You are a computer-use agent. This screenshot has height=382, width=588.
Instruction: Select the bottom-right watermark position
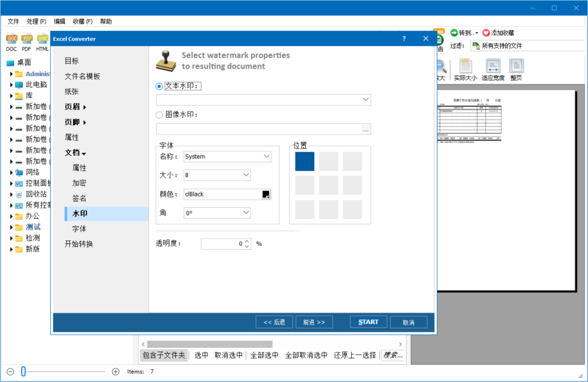click(x=352, y=209)
